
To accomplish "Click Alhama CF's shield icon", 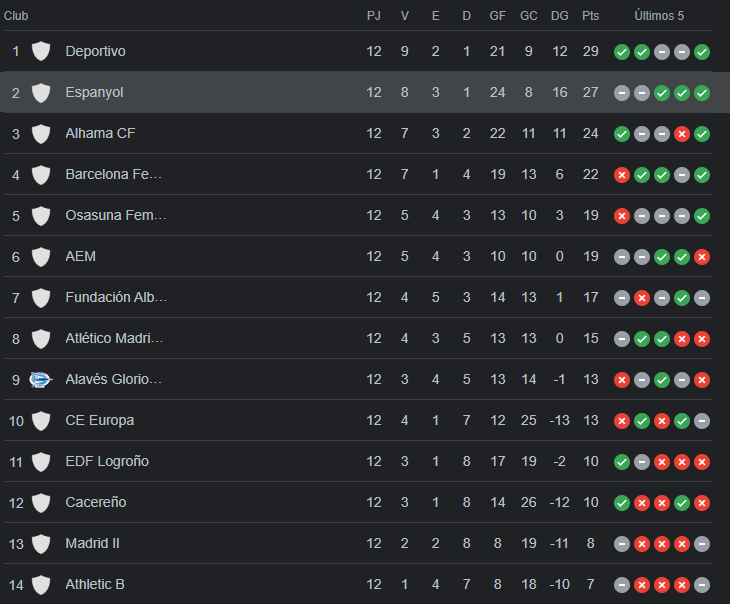I will click(41, 133).
